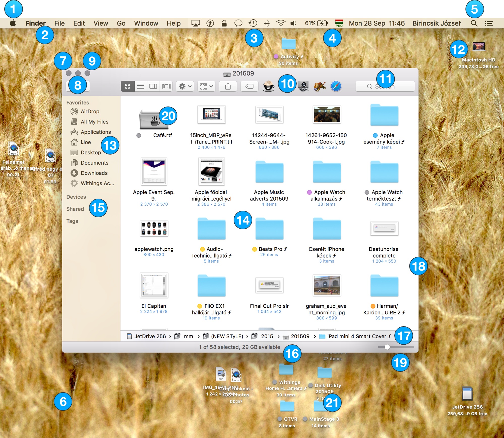504x438 pixels.
Task: Open the Finder menu
Action: click(36, 23)
